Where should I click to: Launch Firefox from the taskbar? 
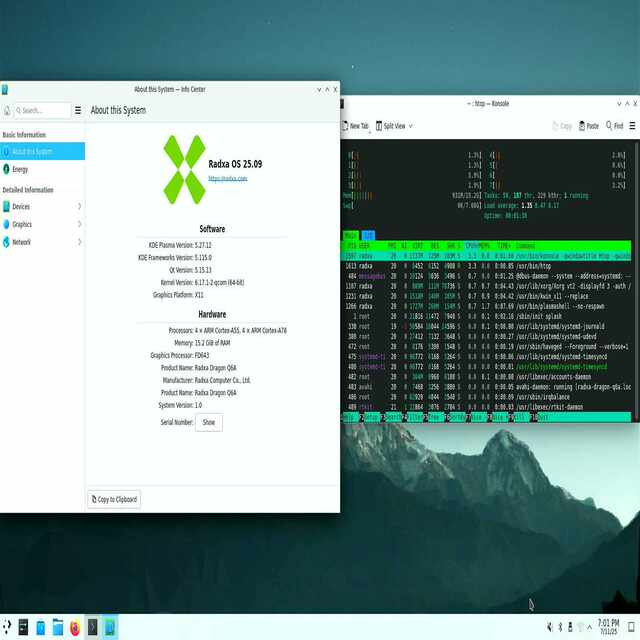[x=75, y=627]
